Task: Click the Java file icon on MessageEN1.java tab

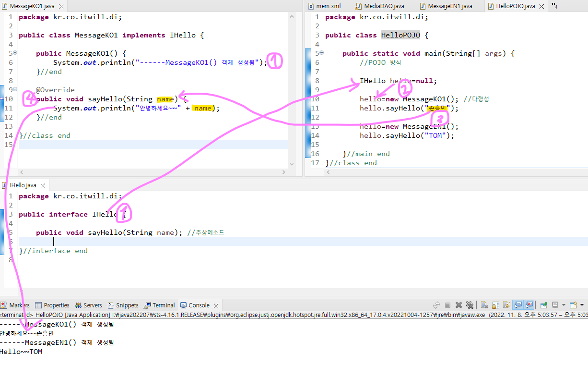Action: [423, 6]
